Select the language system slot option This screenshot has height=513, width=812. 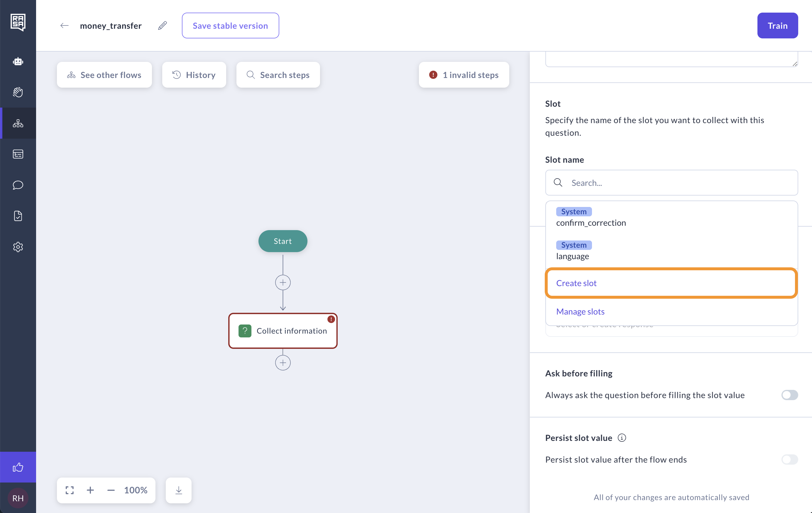coord(573,256)
